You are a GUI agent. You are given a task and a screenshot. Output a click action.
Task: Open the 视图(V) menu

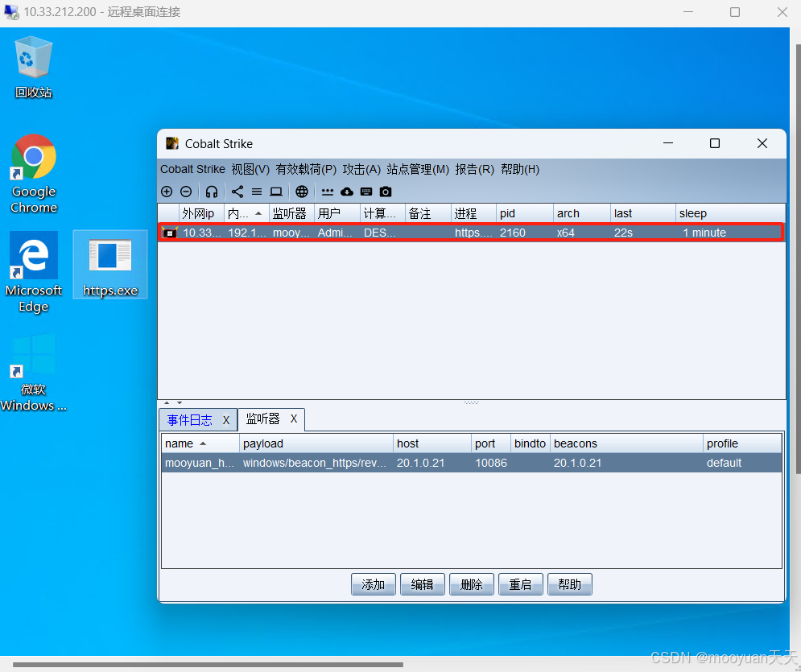(250, 169)
